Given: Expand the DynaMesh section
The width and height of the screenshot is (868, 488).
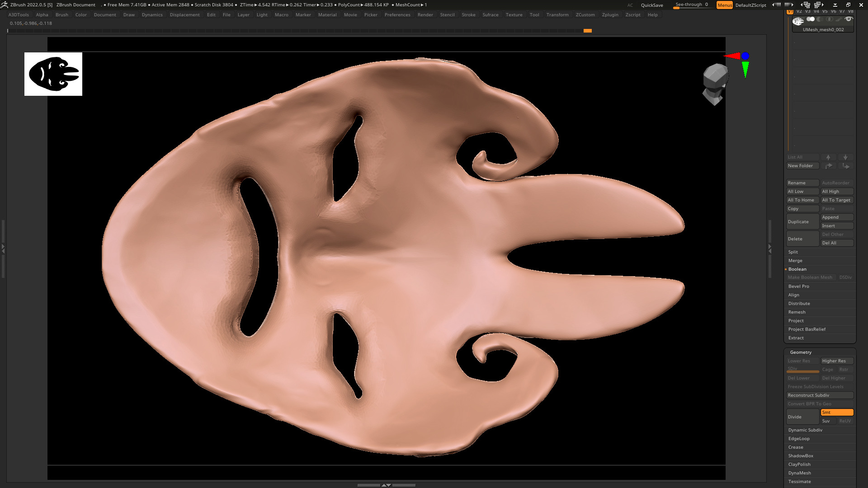Looking at the screenshot, I should pos(799,473).
